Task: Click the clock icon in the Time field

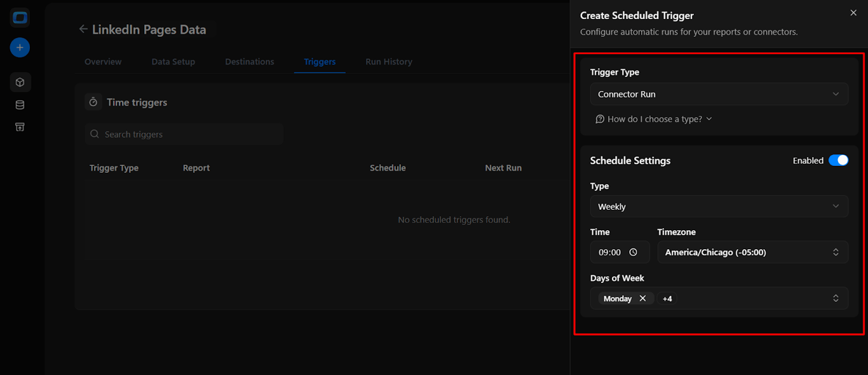Action: (x=634, y=252)
